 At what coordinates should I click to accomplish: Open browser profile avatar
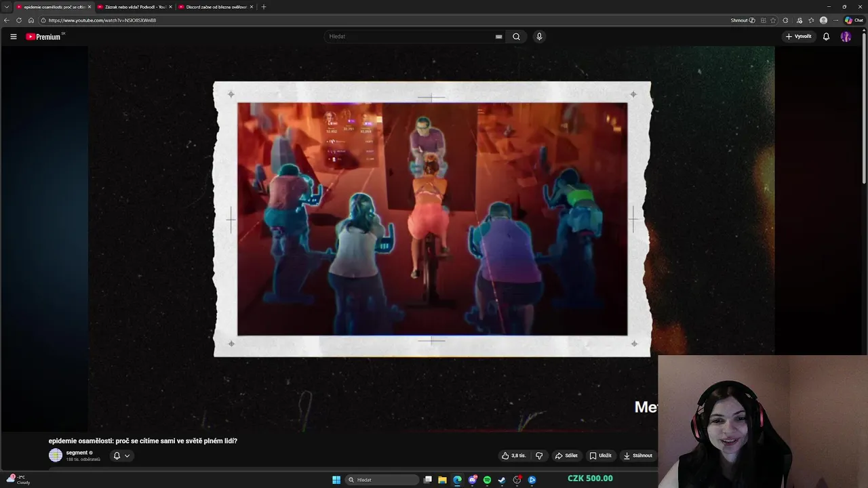point(824,20)
